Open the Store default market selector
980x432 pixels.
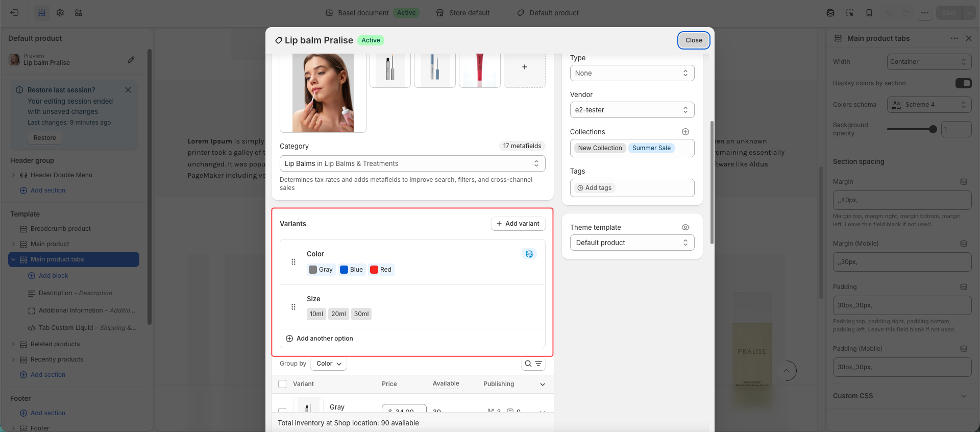pos(463,13)
